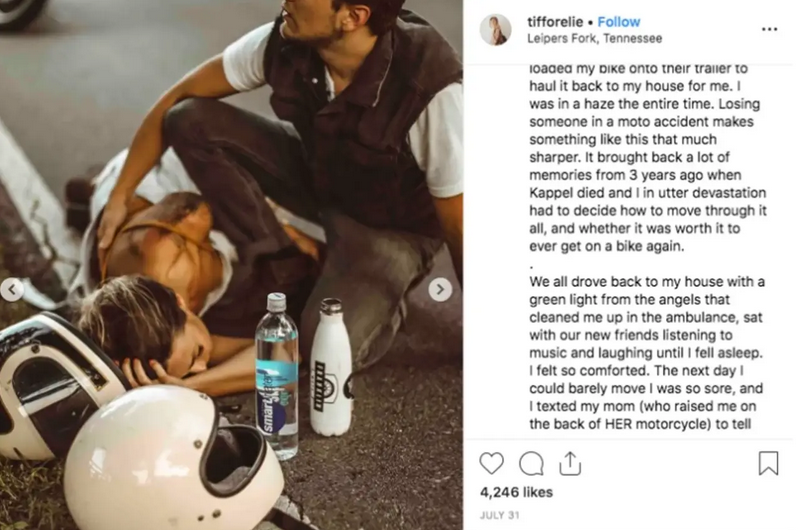Click the visor helmet at left edge
The height and width of the screenshot is (530, 802).
coord(53,386)
